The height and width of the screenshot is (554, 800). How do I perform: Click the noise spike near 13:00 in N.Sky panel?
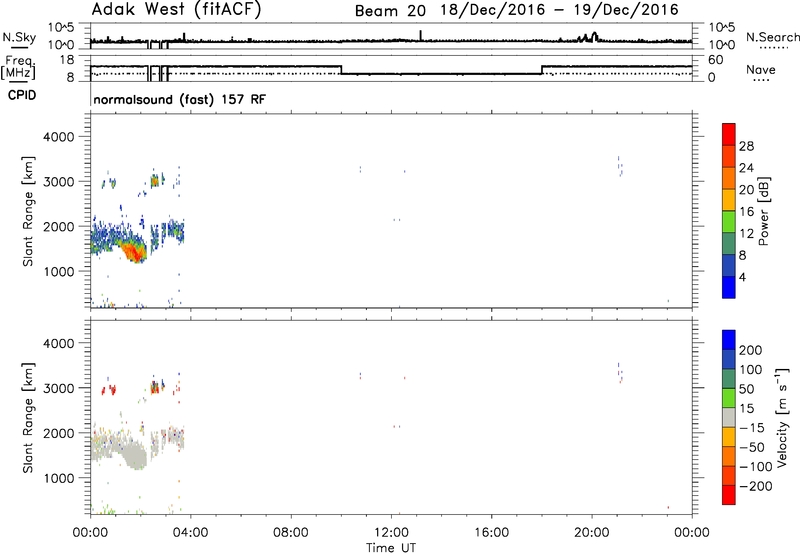click(x=420, y=35)
